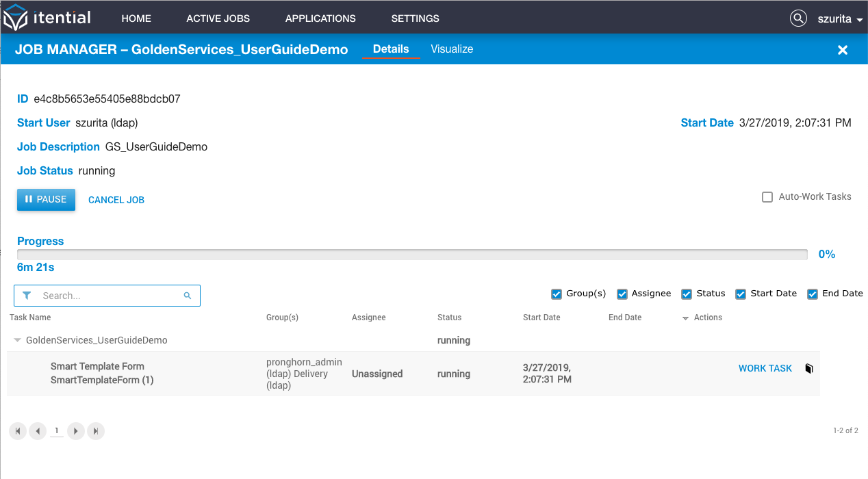This screenshot has height=479, width=868.
Task: Click the GS_UserGuideDemo job description
Action: pos(156,146)
